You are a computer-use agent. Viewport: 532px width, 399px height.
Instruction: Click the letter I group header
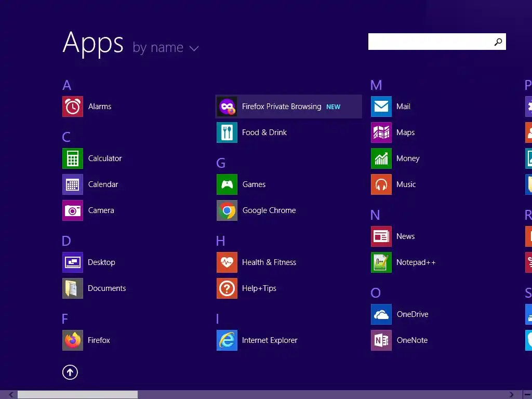pos(218,319)
